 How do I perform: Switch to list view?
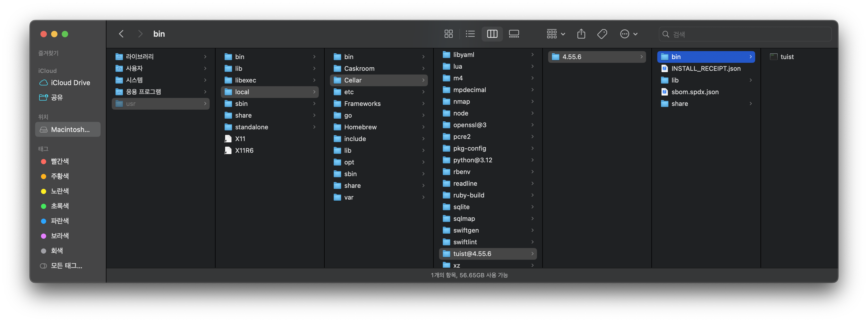tap(470, 34)
